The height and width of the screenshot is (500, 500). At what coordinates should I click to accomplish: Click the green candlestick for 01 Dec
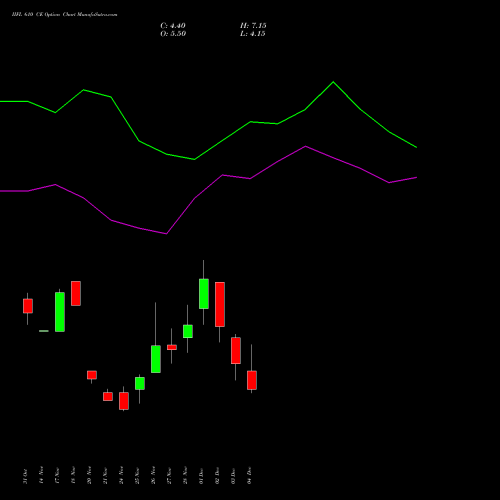click(x=204, y=294)
